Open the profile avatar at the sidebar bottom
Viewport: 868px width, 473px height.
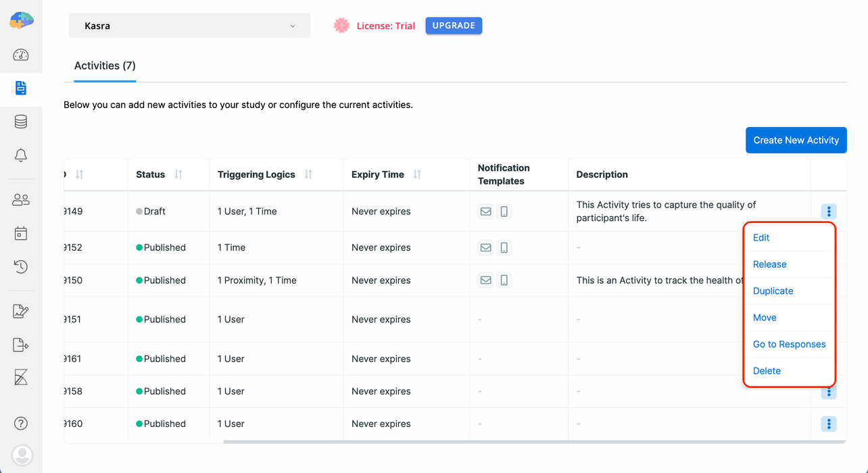tap(21, 455)
